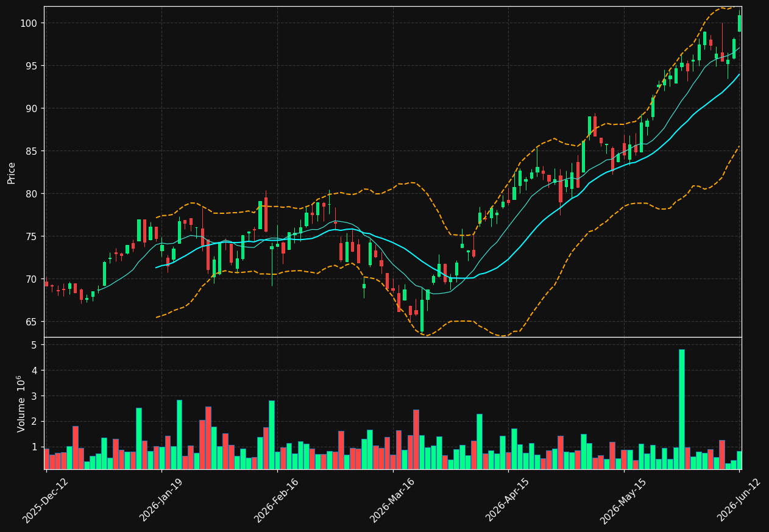This screenshot has width=769, height=532.
Task: Click the 2026-Feb-16 date label
Action: 276,500
